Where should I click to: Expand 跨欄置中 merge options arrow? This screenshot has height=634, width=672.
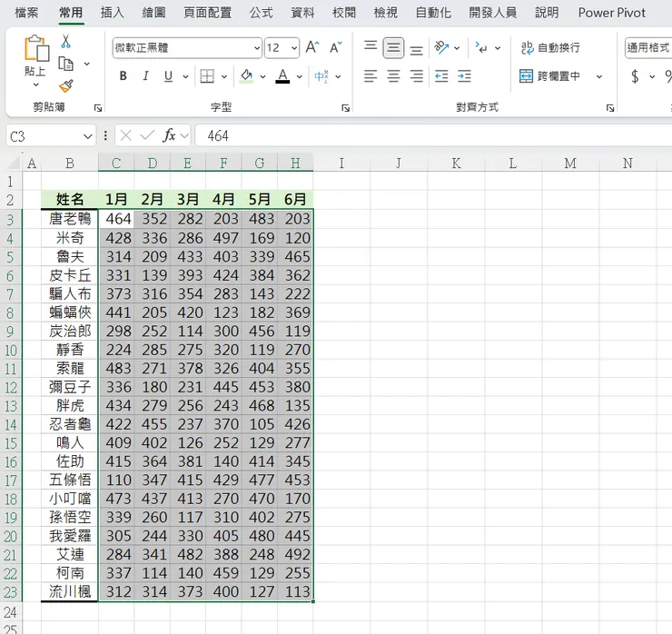(x=599, y=76)
